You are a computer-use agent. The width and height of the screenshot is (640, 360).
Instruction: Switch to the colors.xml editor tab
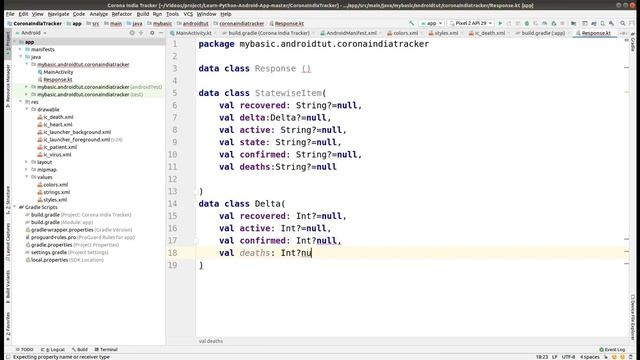[x=402, y=33]
